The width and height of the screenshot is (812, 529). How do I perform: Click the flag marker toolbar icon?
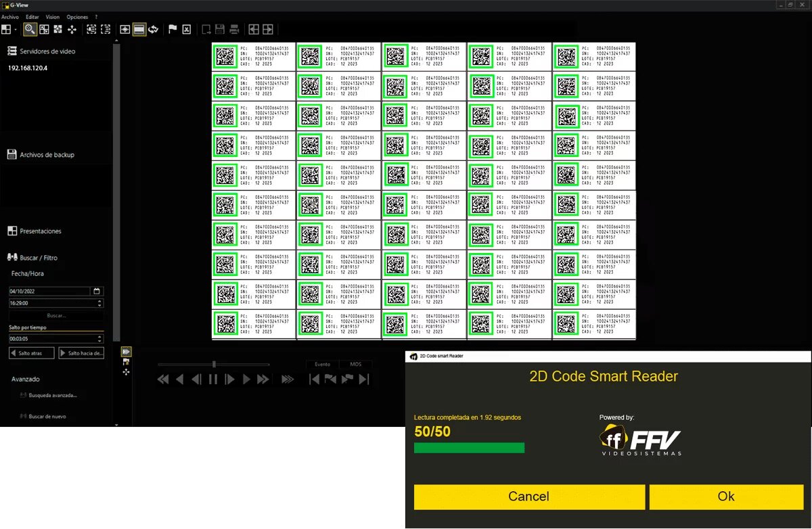pyautogui.click(x=173, y=29)
